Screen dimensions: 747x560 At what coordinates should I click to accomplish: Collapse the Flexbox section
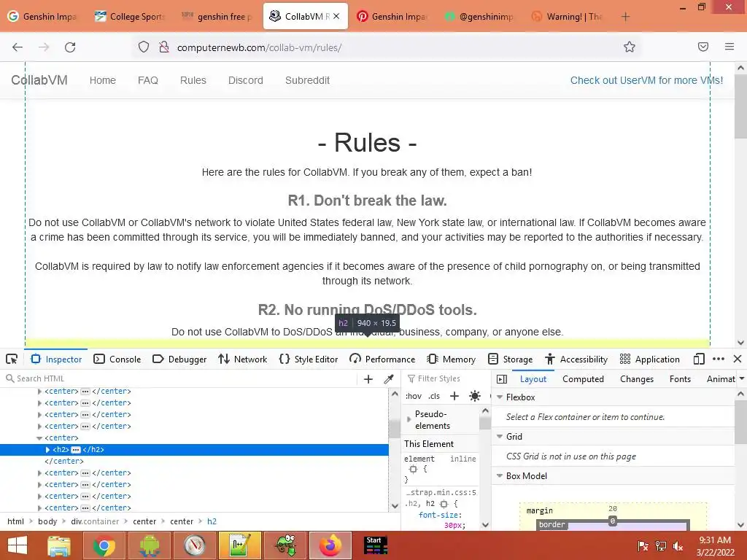tap(500, 397)
